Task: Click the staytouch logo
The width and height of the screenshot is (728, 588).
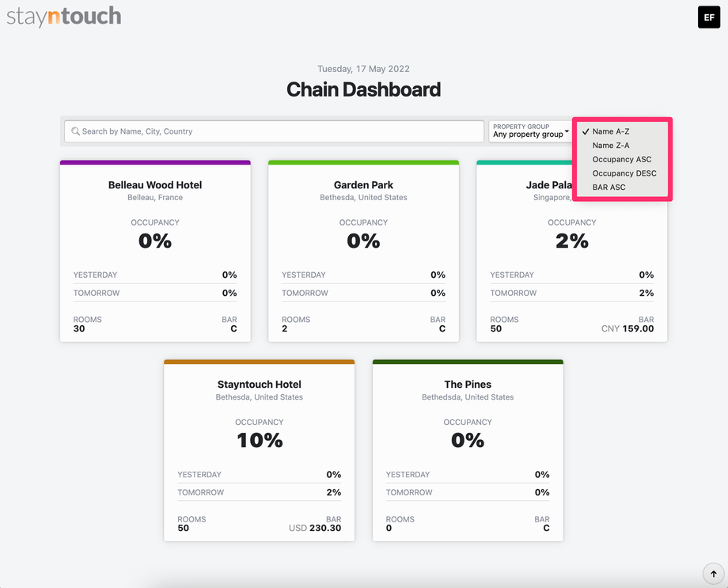Action: click(64, 17)
